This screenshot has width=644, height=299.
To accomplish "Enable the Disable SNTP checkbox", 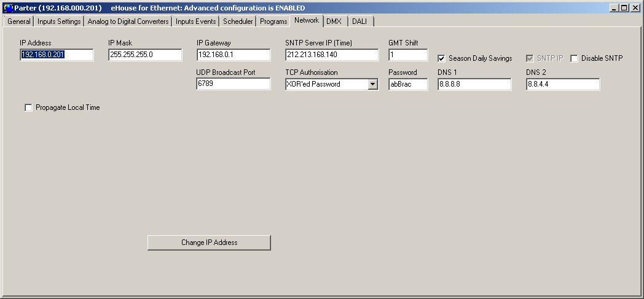I will coord(574,58).
